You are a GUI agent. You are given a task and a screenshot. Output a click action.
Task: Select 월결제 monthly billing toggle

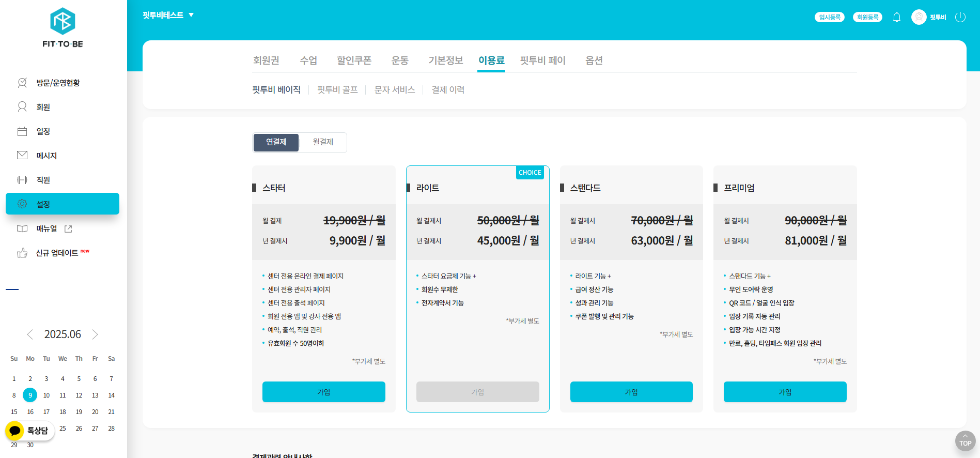pos(323,142)
